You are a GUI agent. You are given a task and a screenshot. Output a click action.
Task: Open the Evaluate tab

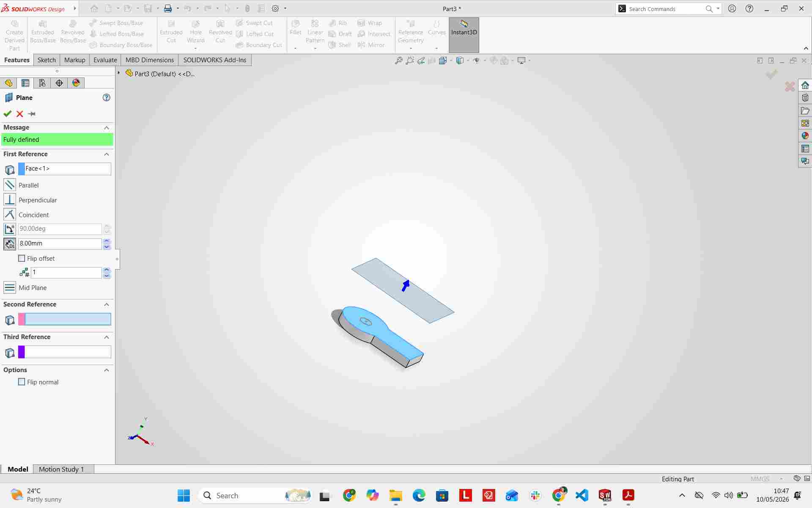pyautogui.click(x=105, y=60)
